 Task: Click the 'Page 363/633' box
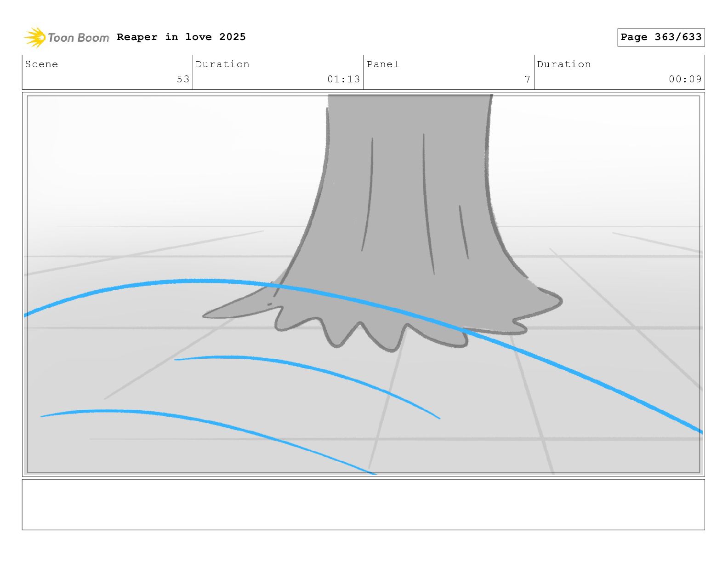(x=661, y=37)
